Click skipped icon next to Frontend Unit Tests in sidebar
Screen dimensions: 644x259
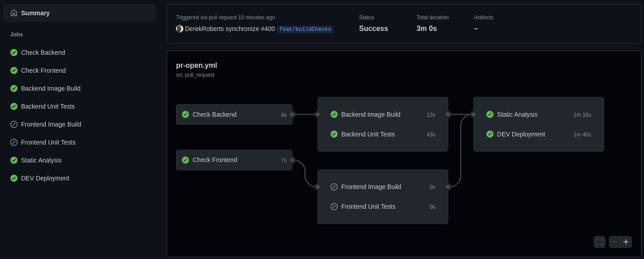[14, 142]
